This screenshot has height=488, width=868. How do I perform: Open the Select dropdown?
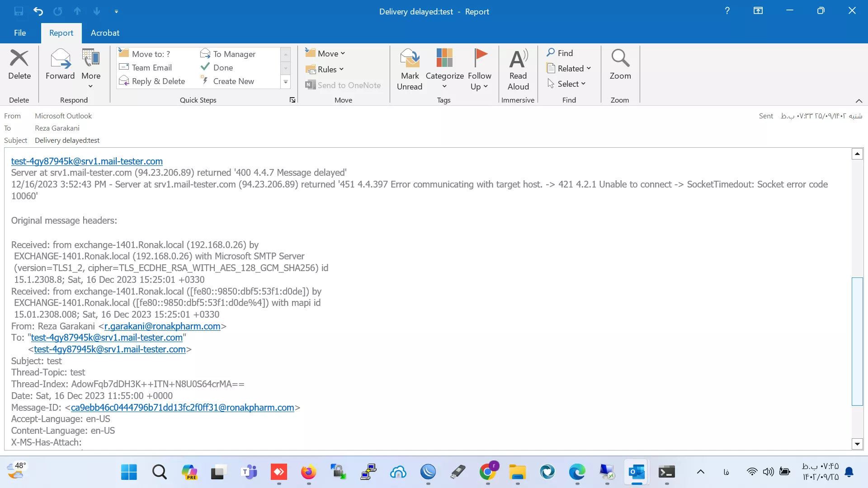(x=566, y=84)
